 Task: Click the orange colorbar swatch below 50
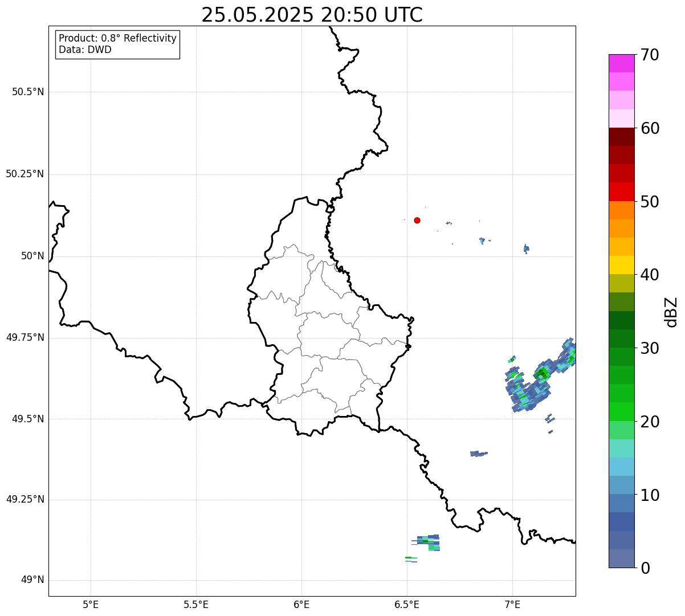pyautogui.click(x=622, y=210)
